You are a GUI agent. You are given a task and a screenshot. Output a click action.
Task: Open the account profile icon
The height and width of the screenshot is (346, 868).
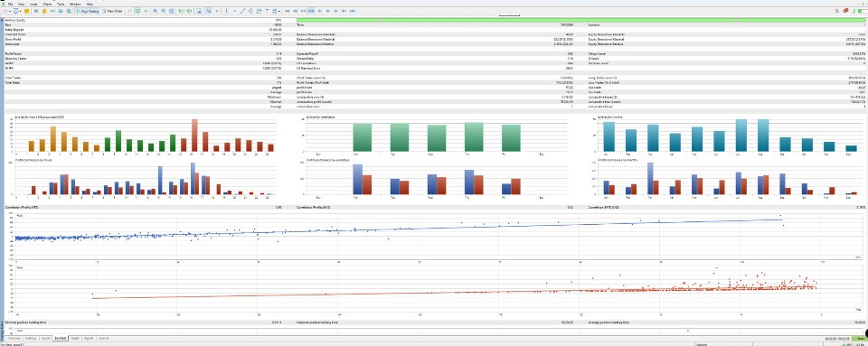(854, 11)
